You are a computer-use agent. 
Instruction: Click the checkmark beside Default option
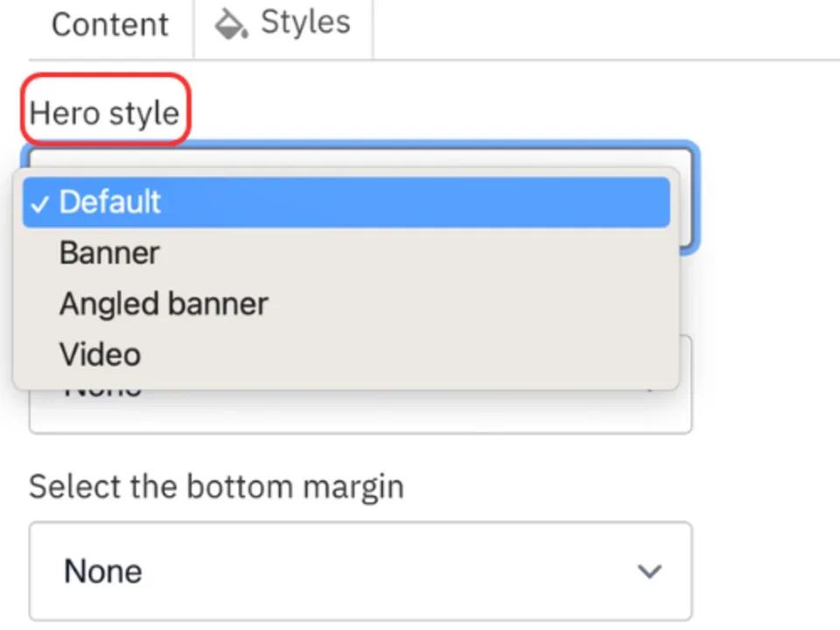[x=38, y=203]
